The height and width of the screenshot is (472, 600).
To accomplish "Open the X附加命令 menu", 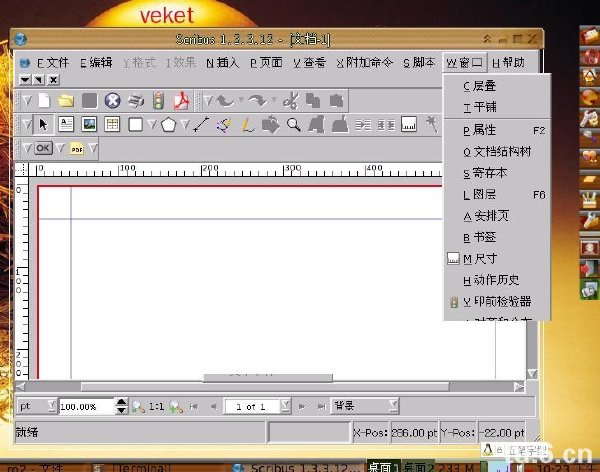I will 365,63.
